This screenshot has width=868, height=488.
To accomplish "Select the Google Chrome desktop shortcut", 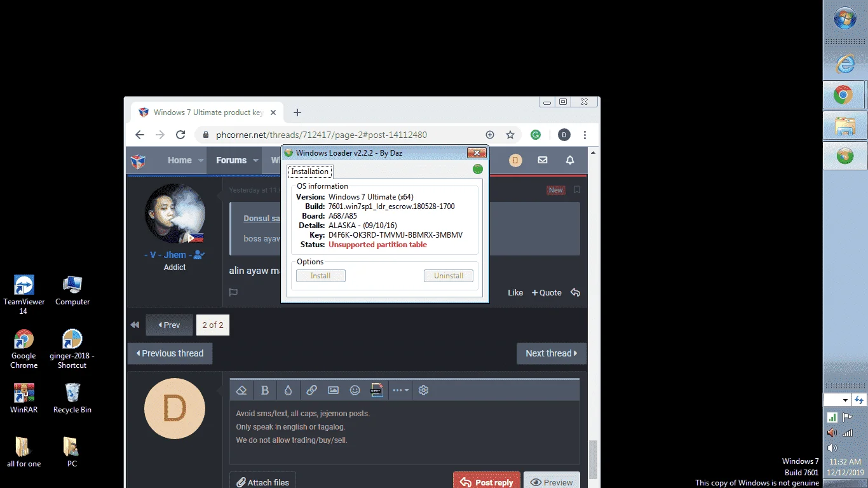I will [24, 349].
